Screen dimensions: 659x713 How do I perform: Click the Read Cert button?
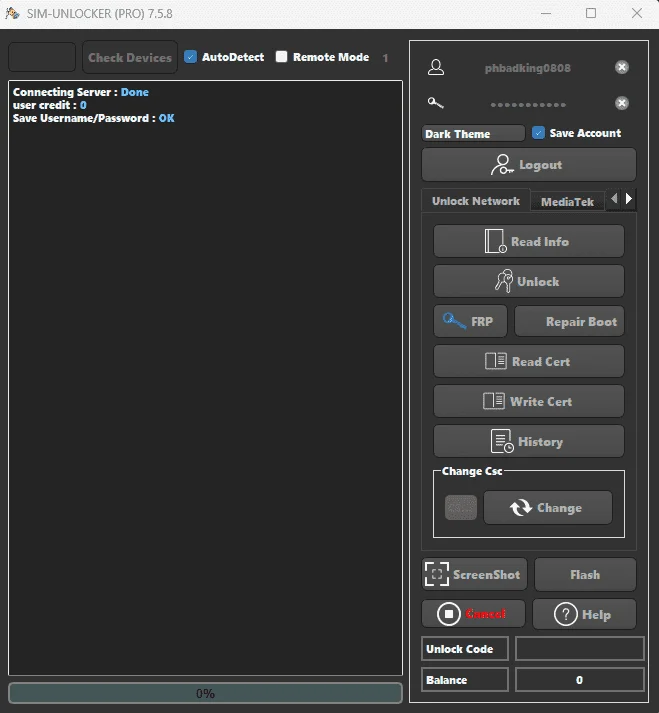528,361
